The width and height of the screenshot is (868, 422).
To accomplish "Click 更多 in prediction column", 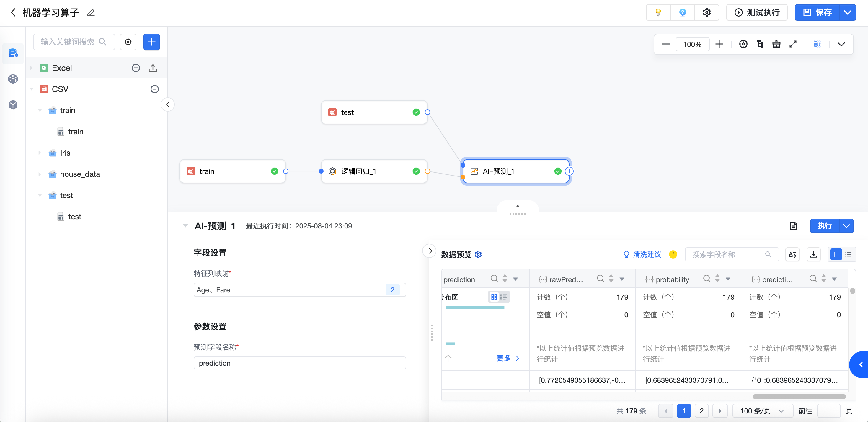I will [508, 358].
